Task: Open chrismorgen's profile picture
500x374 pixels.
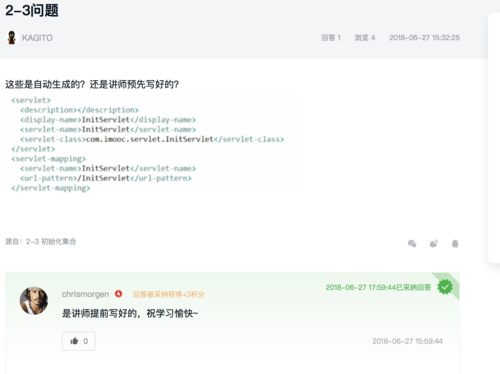Action: click(x=34, y=301)
